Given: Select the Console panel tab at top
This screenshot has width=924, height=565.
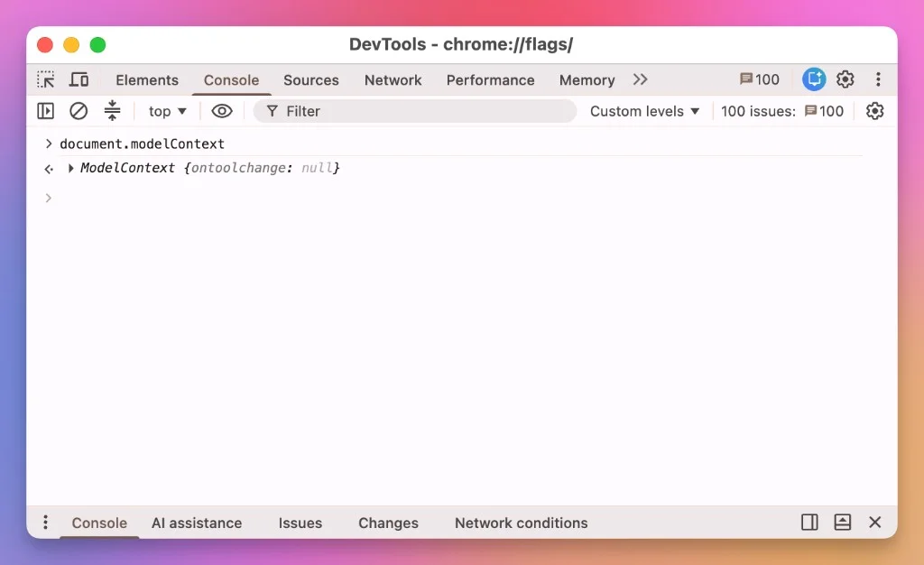Looking at the screenshot, I should (x=231, y=80).
